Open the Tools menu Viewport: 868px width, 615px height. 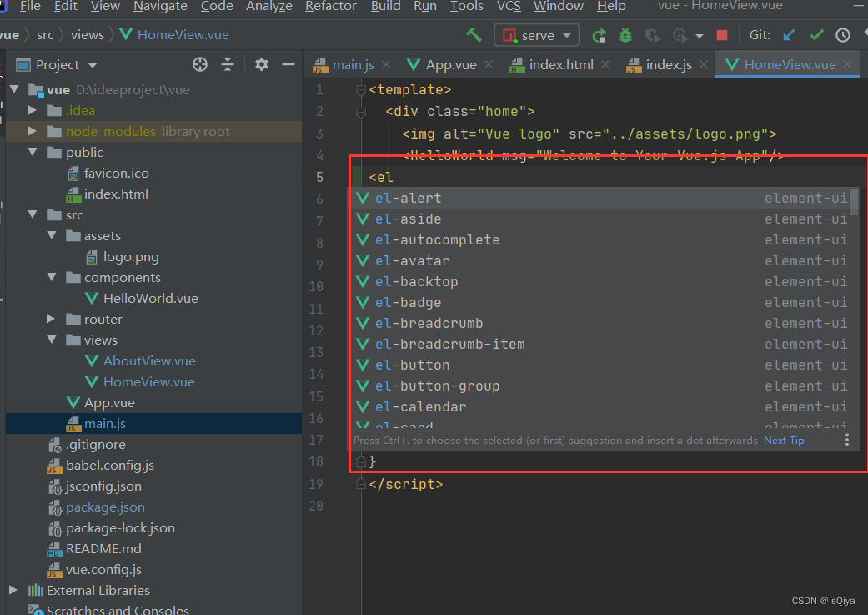(x=466, y=6)
